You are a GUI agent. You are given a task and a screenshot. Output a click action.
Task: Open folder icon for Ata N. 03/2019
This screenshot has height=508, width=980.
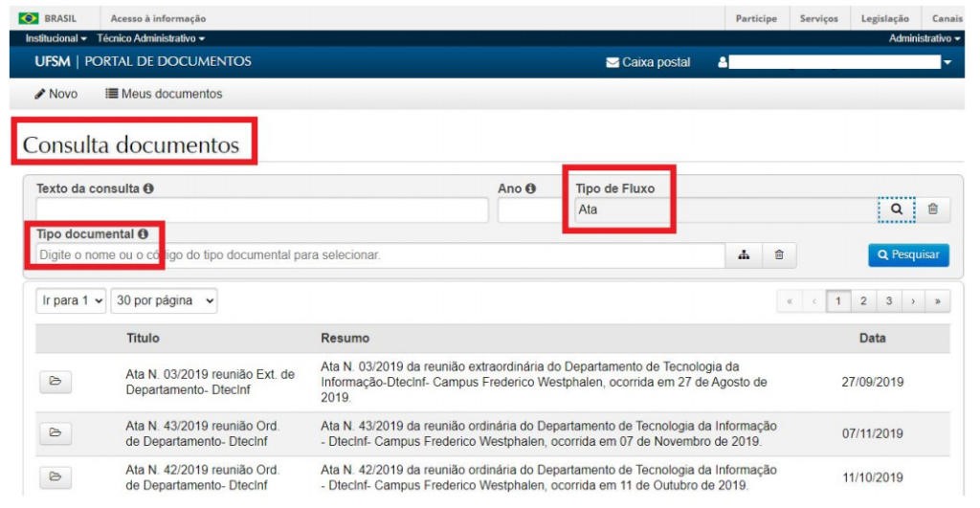pos(56,383)
